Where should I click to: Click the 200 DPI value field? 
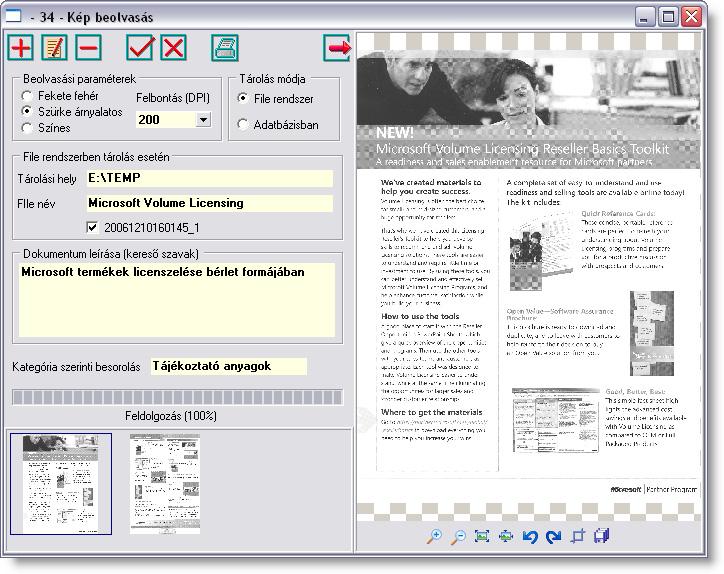(166, 120)
